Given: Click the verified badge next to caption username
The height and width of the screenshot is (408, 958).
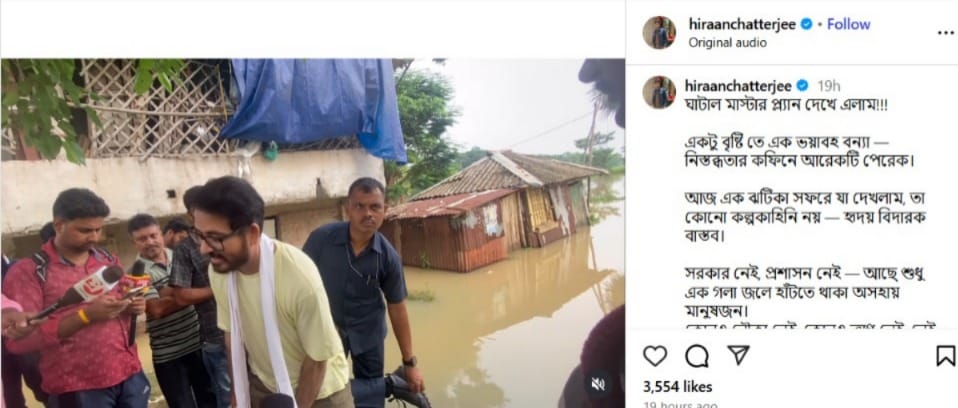Looking at the screenshot, I should point(802,85).
